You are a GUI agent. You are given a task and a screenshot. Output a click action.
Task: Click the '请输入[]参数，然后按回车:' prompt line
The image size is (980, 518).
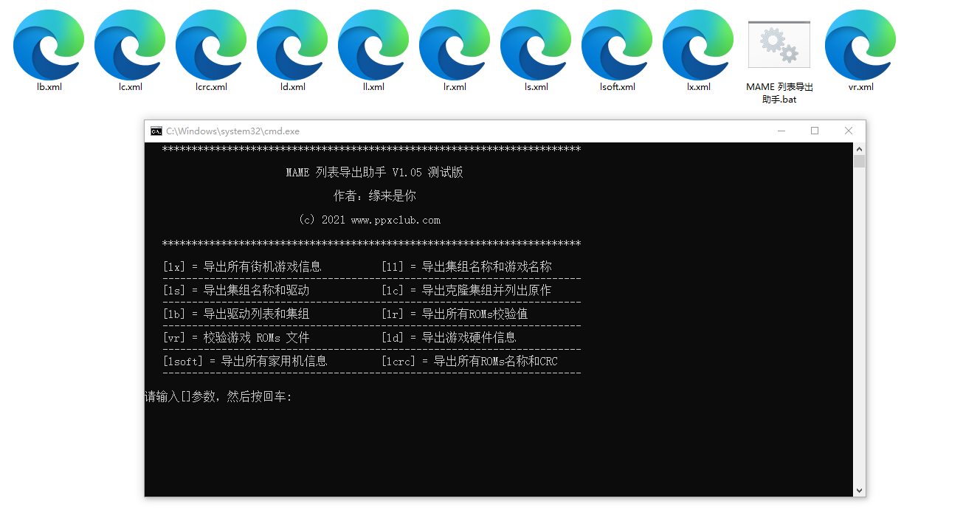pos(218,396)
